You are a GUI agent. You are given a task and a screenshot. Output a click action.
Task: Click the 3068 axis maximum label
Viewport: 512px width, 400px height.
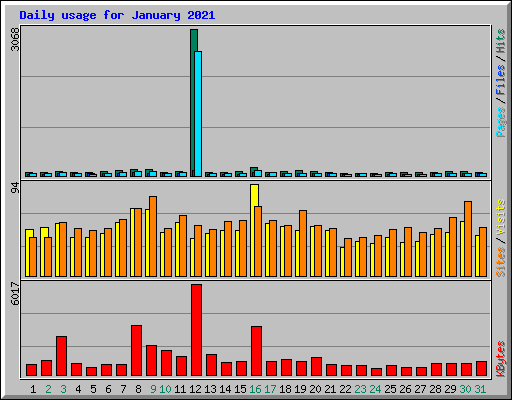[x=15, y=39]
